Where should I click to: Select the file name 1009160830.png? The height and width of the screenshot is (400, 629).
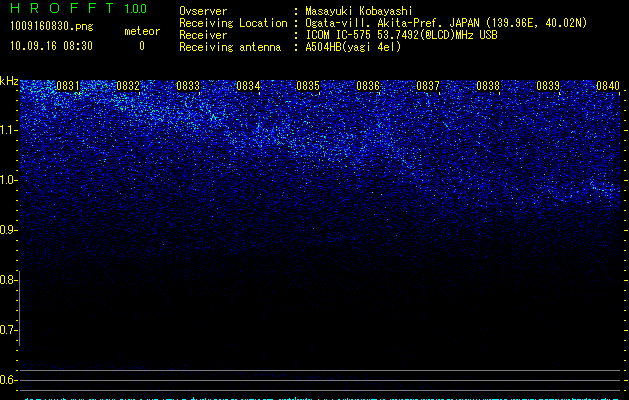[51, 26]
